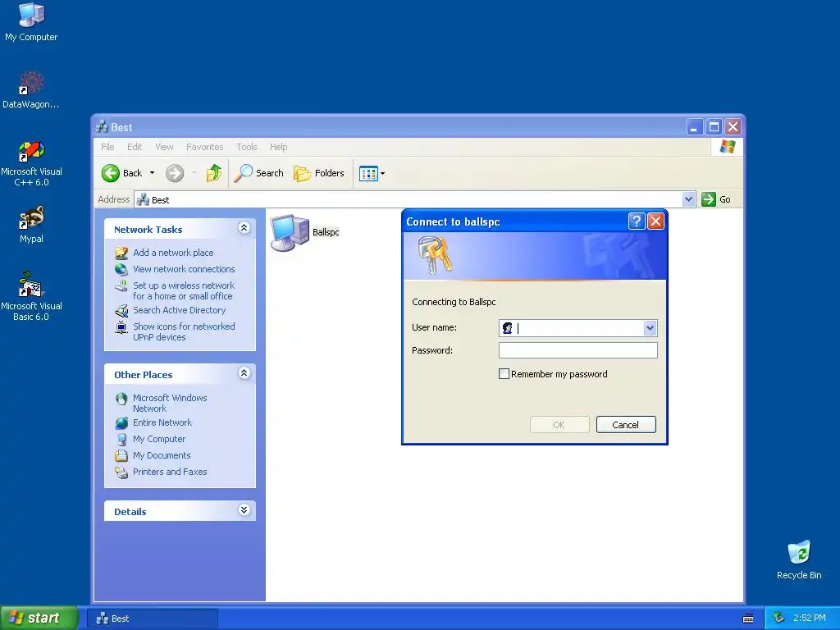Click the Forward arrow toolbar icon

point(175,173)
